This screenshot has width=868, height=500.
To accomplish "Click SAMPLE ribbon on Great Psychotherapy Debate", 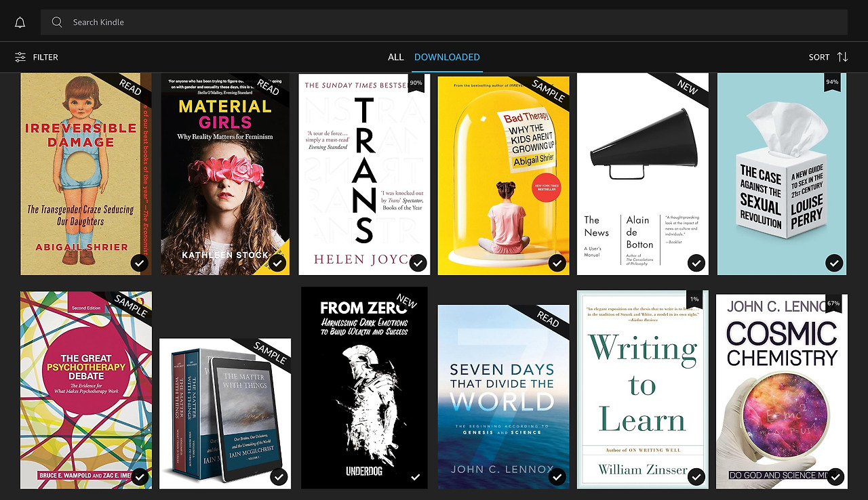I will (131, 307).
